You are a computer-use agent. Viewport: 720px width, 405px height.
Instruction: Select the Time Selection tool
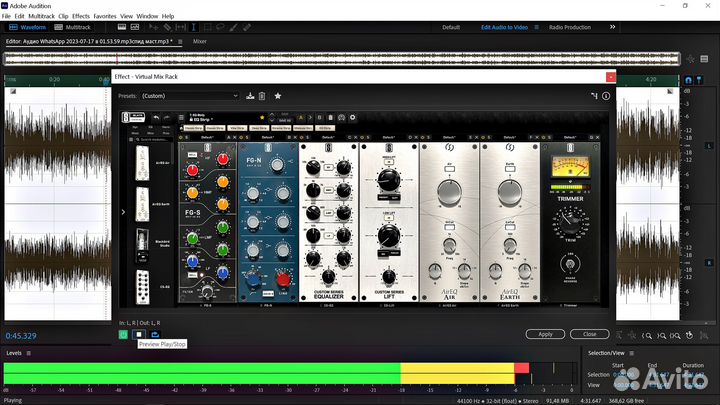(x=193, y=28)
